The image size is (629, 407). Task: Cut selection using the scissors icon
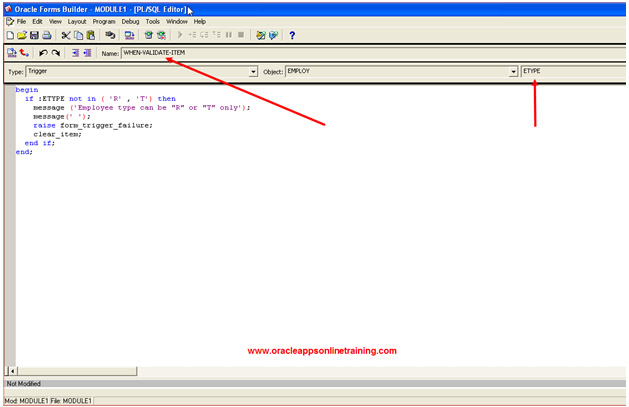(66, 35)
